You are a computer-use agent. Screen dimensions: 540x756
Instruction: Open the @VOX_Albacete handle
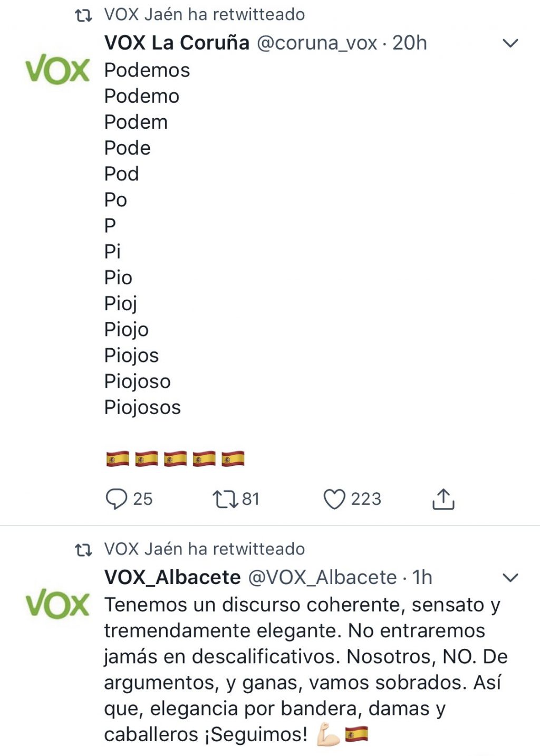pyautogui.click(x=322, y=578)
